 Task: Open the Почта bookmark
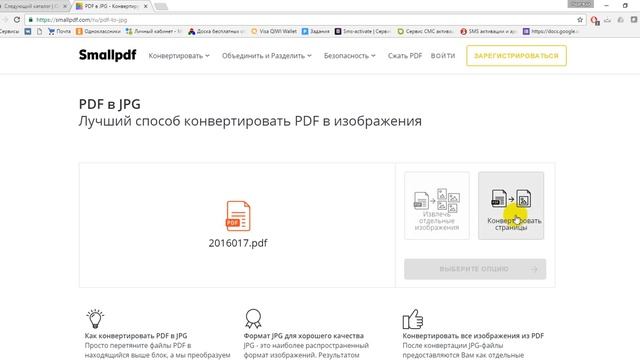pos(59,31)
